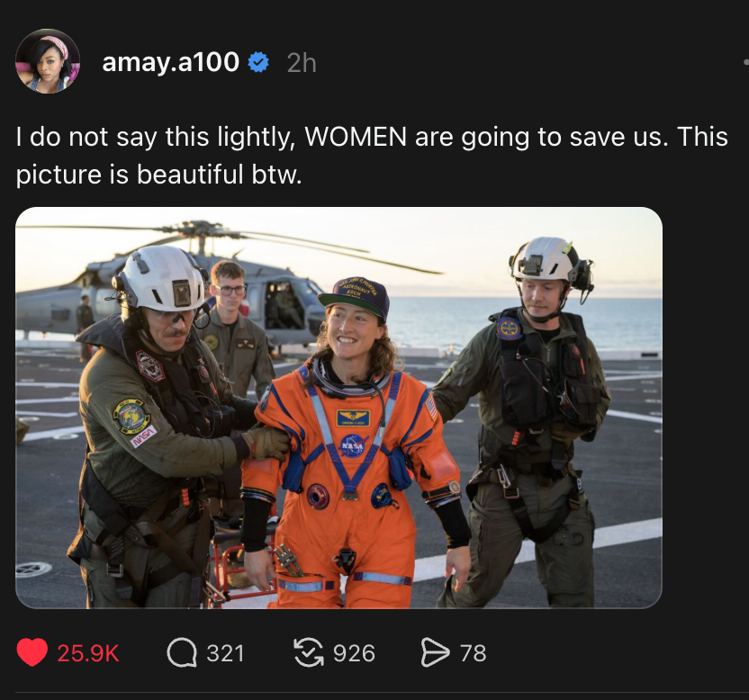Viewport: 749px width, 700px height.
Task: Share the post with the paper plane icon
Action: [x=436, y=652]
